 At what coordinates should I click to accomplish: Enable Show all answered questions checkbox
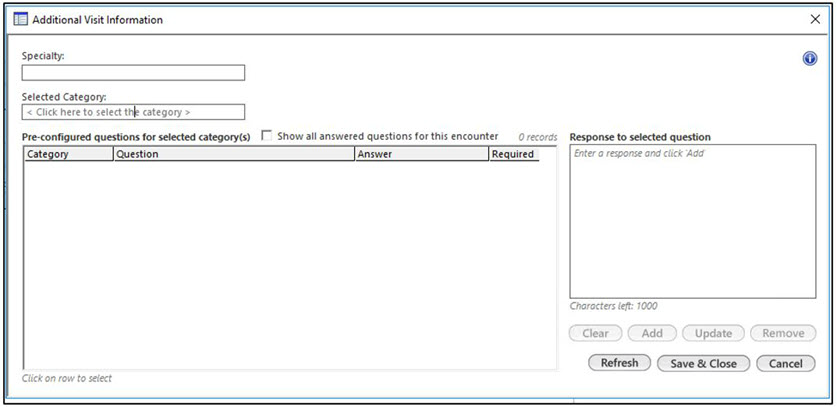coord(267,136)
